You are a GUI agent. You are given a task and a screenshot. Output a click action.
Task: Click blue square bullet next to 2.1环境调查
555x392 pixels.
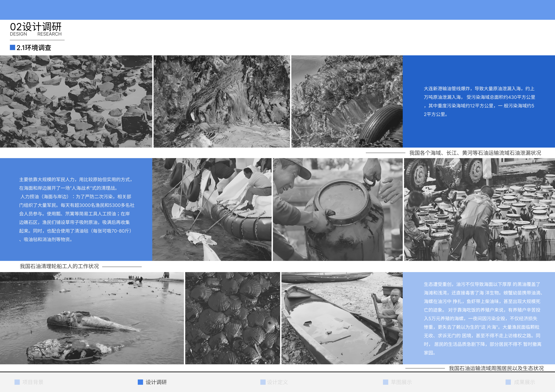tap(13, 47)
